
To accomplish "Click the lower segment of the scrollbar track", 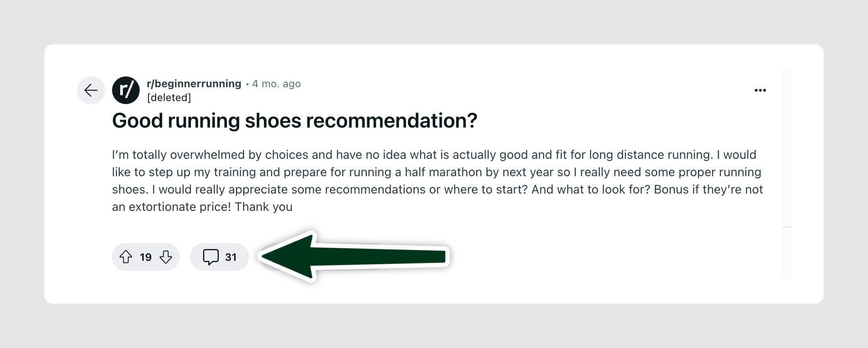I will [786, 253].
